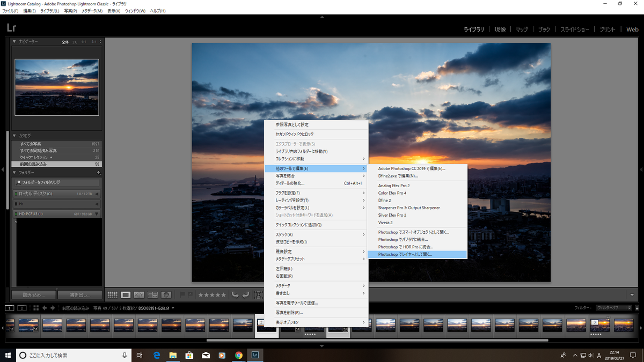Open 写真を結合 submenu in context menu

tap(316, 176)
